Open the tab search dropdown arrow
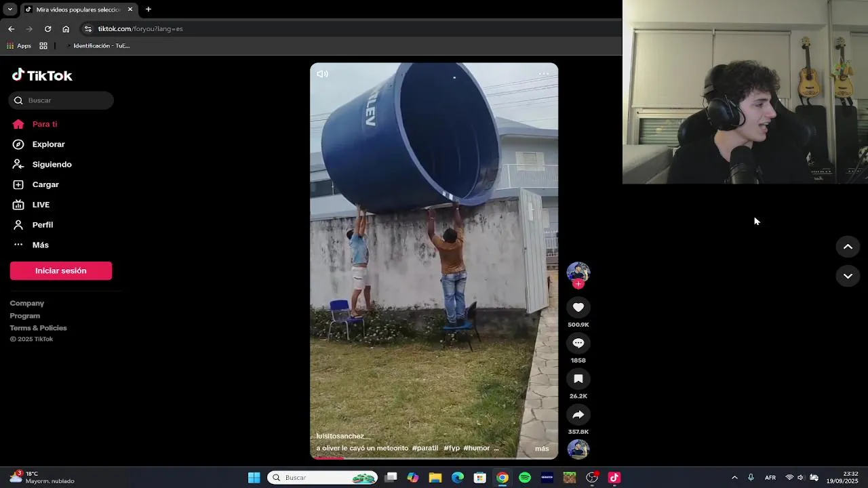The width and height of the screenshot is (868, 488). point(9,9)
